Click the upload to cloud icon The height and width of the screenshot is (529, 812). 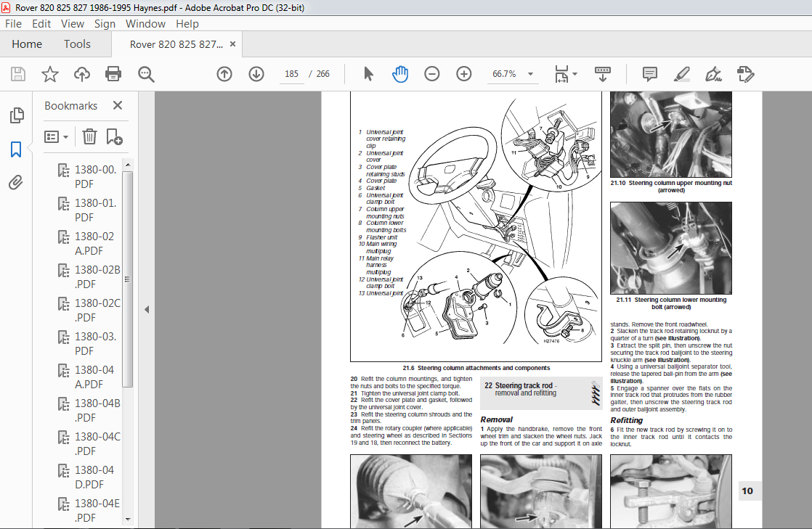(x=82, y=74)
